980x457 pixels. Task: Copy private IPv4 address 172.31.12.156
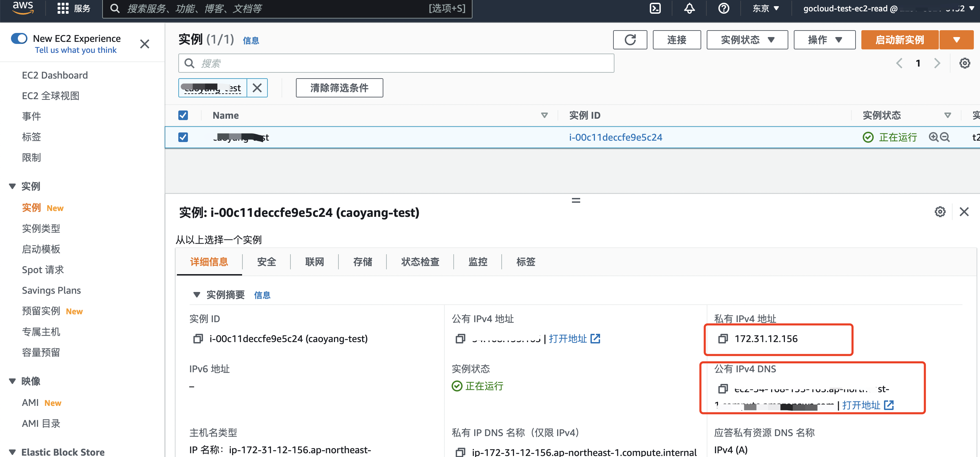tap(723, 339)
